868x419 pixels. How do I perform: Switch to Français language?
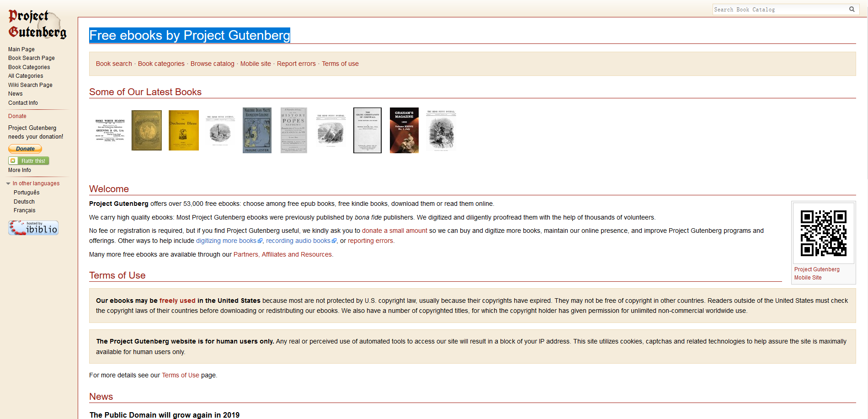pyautogui.click(x=25, y=210)
